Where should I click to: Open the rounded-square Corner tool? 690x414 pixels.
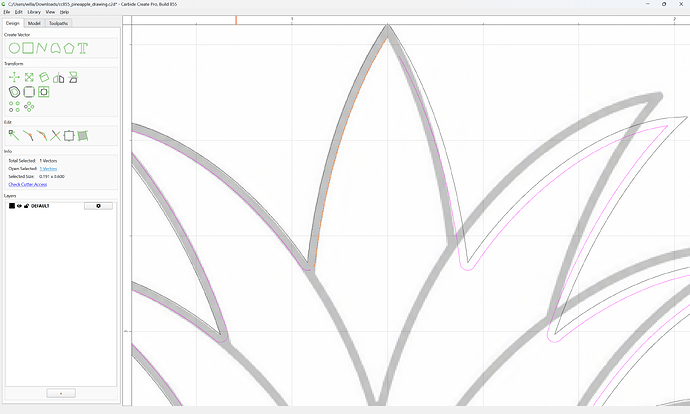click(x=29, y=92)
